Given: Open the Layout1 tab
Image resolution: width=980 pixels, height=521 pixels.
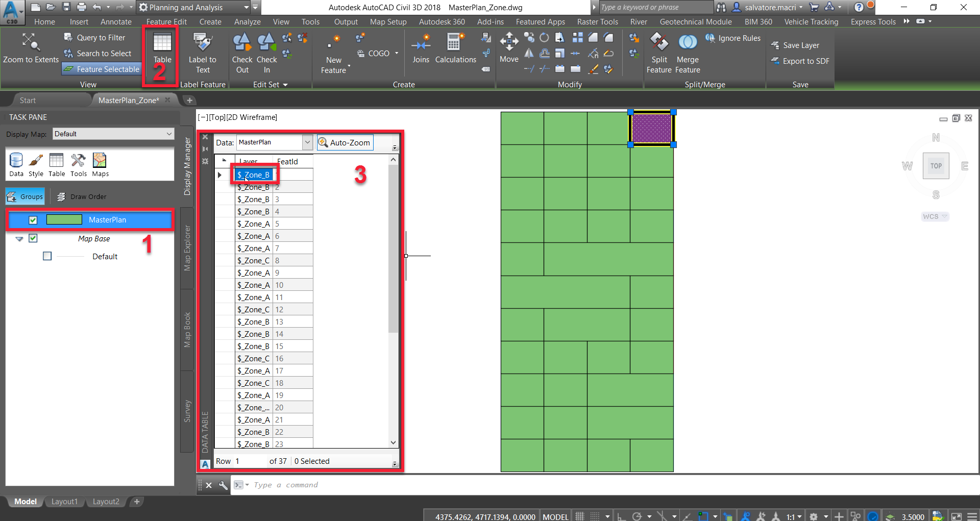Looking at the screenshot, I should (64, 502).
